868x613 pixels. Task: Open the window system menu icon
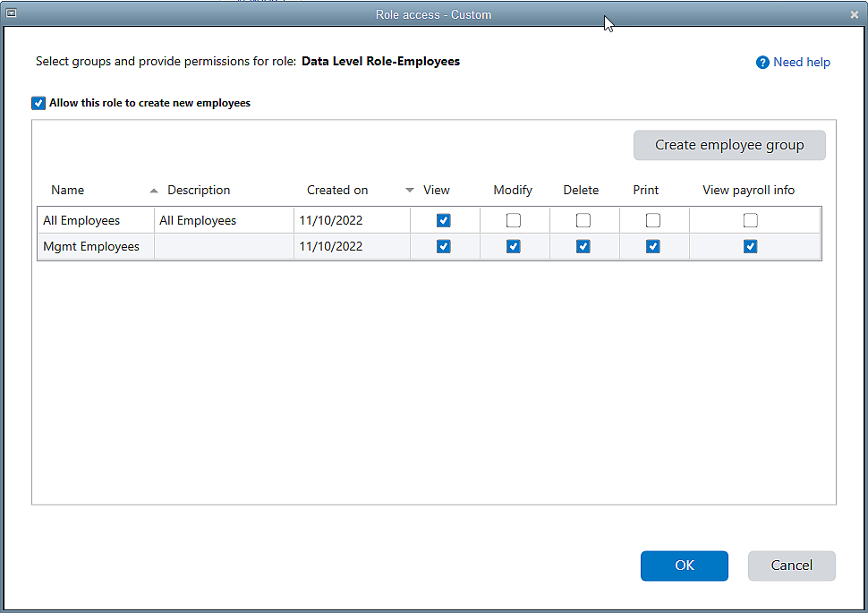tap(12, 14)
